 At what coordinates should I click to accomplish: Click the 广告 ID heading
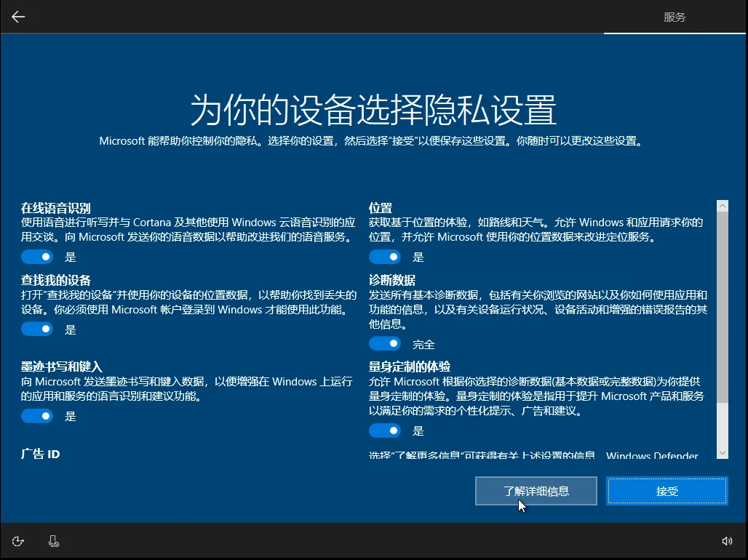point(39,452)
